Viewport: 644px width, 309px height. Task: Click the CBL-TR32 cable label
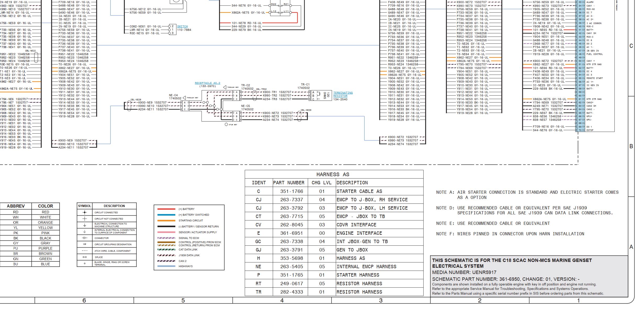point(261,89)
